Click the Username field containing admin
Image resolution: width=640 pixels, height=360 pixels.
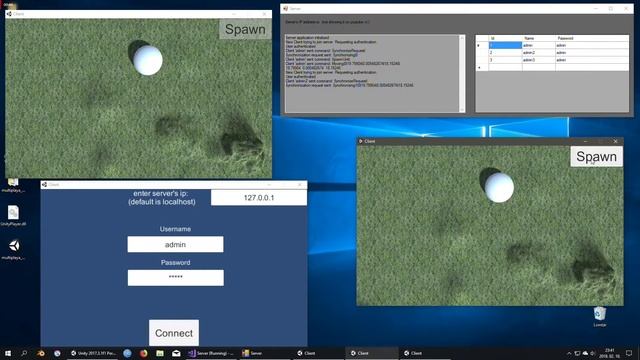[x=175, y=244]
